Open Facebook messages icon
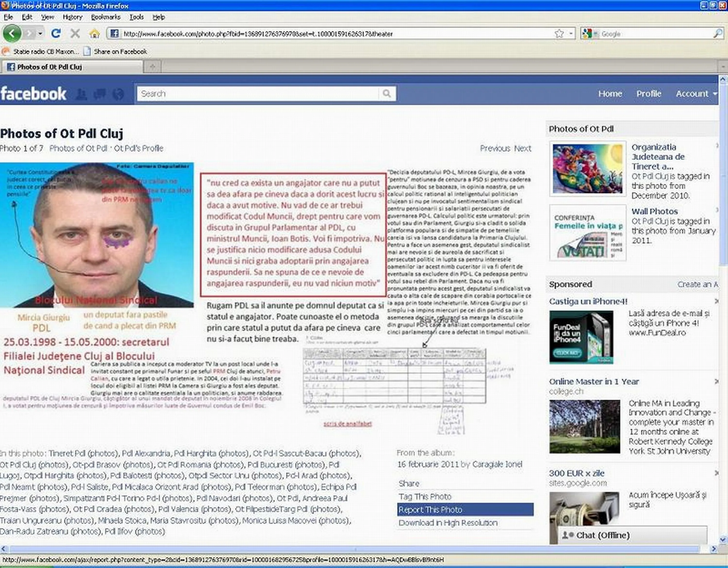The height and width of the screenshot is (568, 728). click(x=100, y=94)
